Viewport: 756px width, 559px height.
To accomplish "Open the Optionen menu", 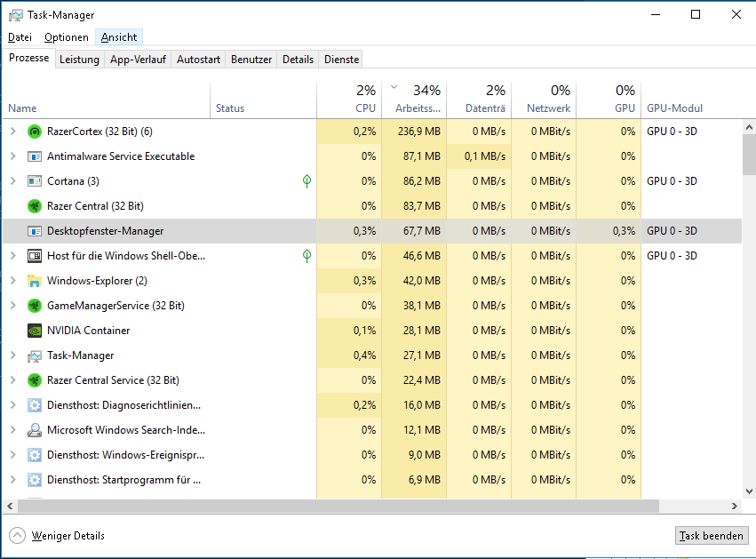I will [x=67, y=37].
